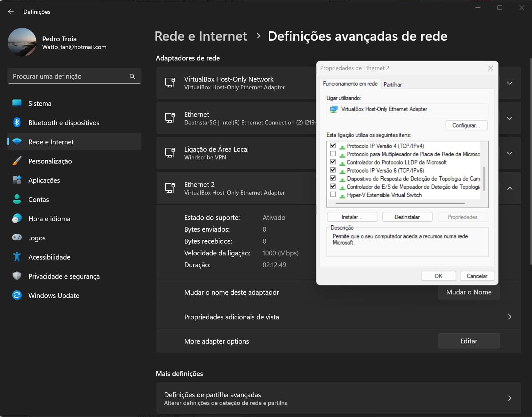The width and height of the screenshot is (532, 417).
Task: Toggle Dispositivo de Resposta de Deteção checkbox
Action: [333, 178]
